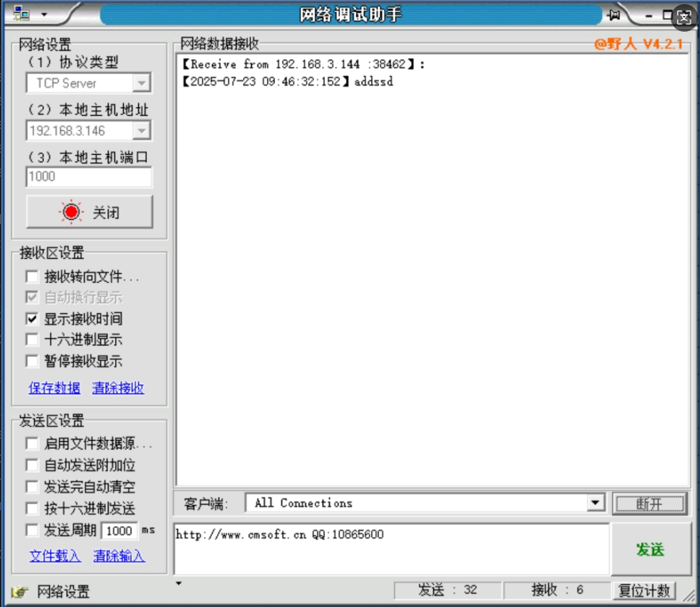Click the small arrow below send box

tap(179, 583)
